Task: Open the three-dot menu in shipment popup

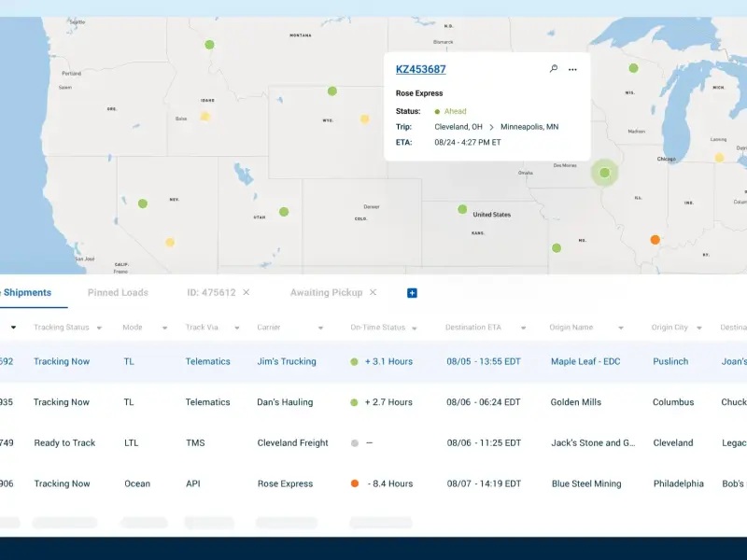Action: (x=572, y=69)
